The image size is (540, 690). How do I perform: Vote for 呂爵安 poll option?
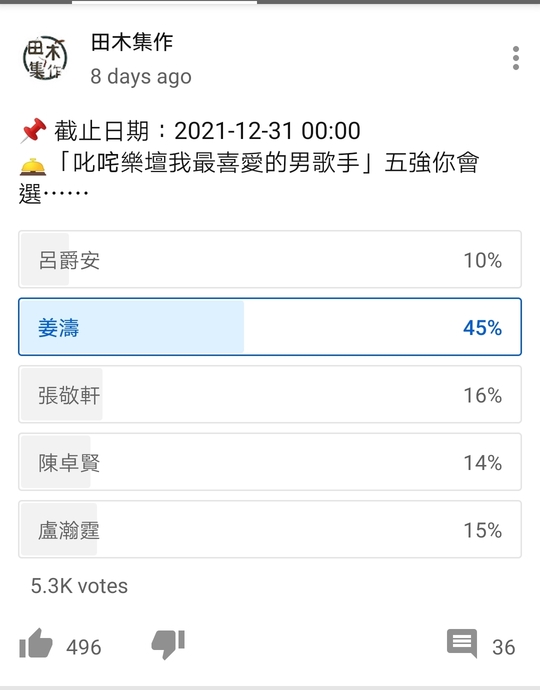[x=270, y=260]
